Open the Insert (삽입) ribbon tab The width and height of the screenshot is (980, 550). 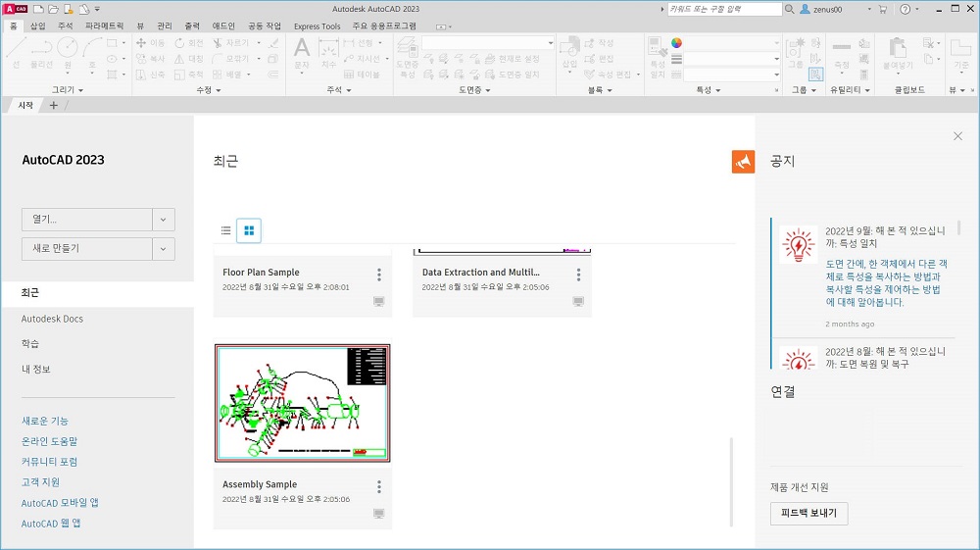tap(38, 26)
